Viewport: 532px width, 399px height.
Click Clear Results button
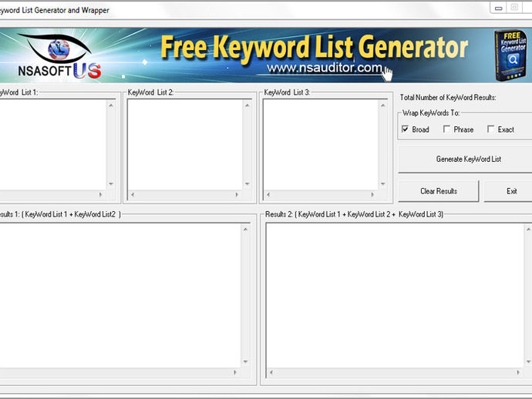pos(439,191)
